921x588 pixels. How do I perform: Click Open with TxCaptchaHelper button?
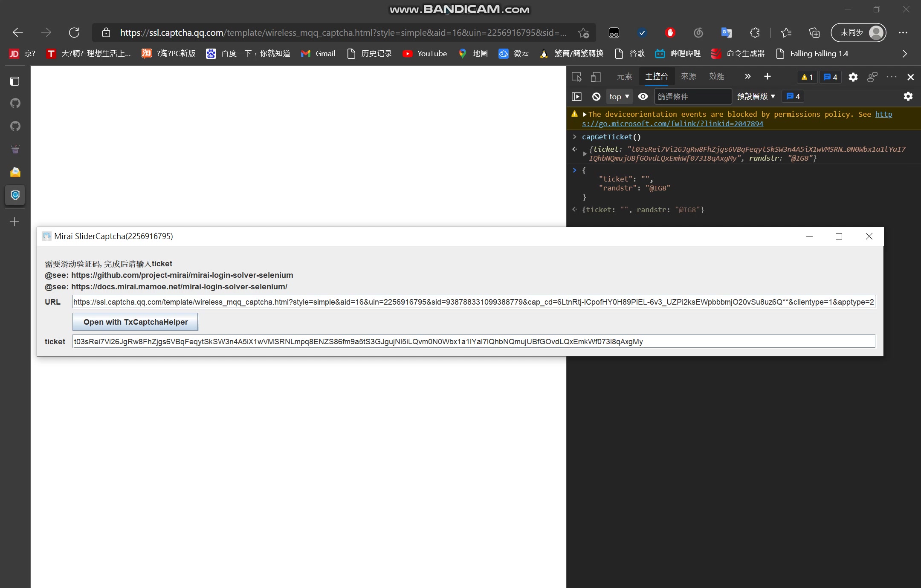(x=136, y=322)
